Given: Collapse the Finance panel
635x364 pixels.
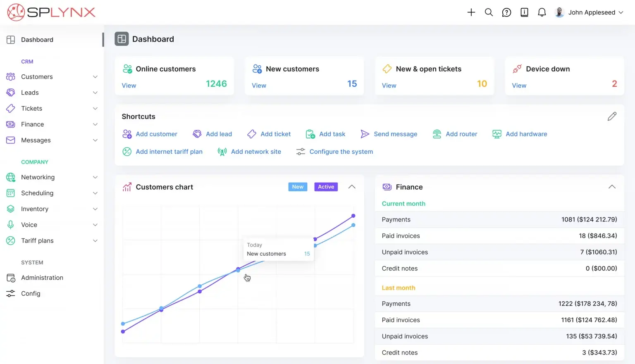Looking at the screenshot, I should pos(612,187).
